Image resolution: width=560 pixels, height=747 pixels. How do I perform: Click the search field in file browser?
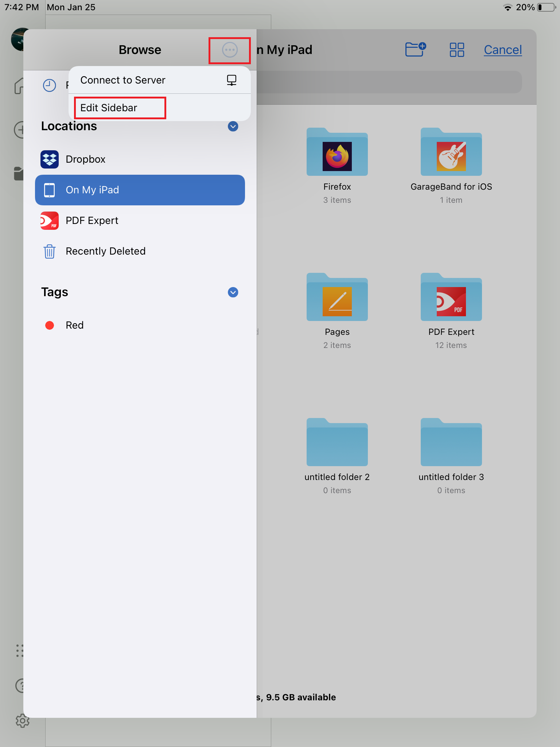pos(389,82)
